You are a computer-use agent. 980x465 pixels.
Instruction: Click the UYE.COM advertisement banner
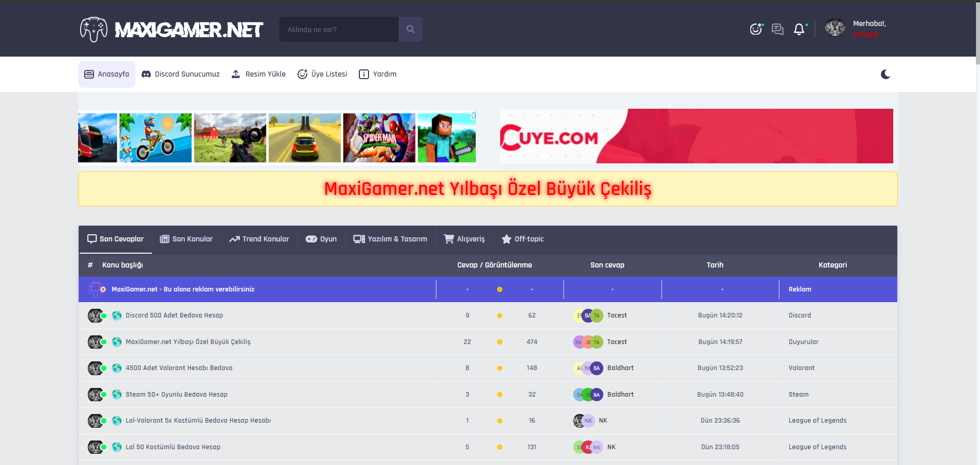click(x=697, y=136)
